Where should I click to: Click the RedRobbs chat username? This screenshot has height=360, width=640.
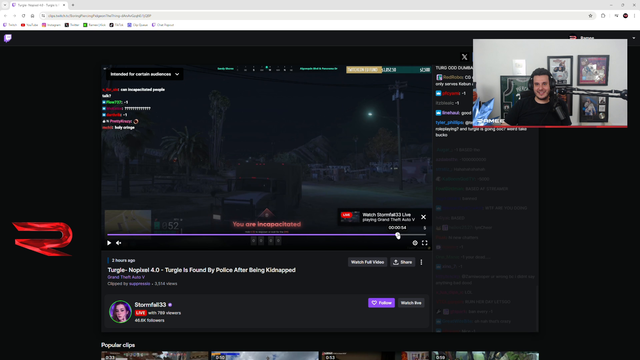point(453,77)
